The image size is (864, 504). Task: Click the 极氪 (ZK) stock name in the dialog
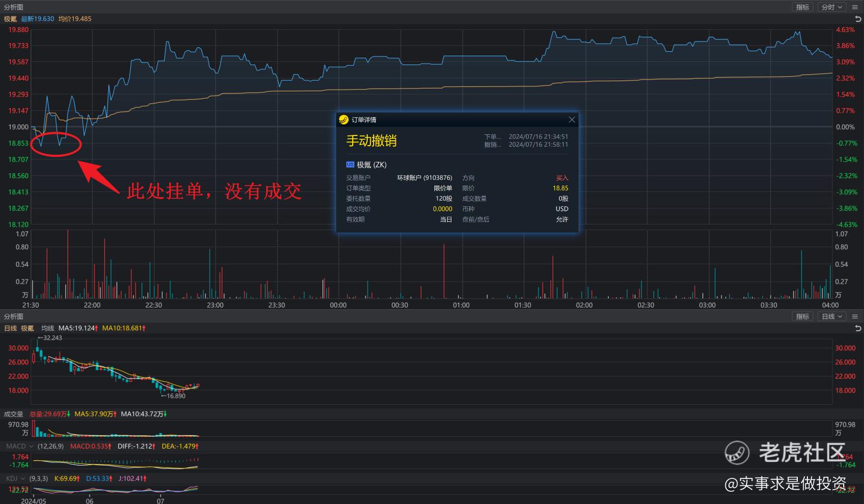[x=371, y=165]
